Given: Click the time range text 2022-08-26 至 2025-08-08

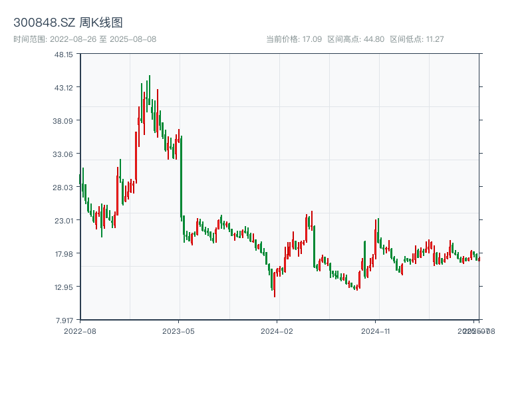Looking at the screenshot, I should tap(103, 39).
